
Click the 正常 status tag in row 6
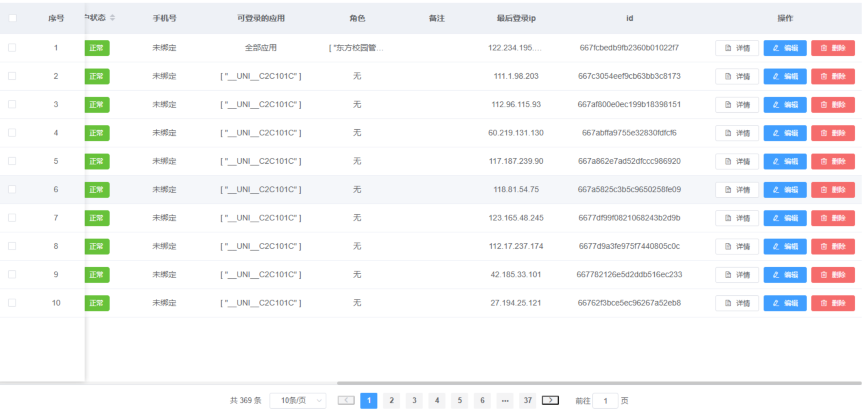97,190
